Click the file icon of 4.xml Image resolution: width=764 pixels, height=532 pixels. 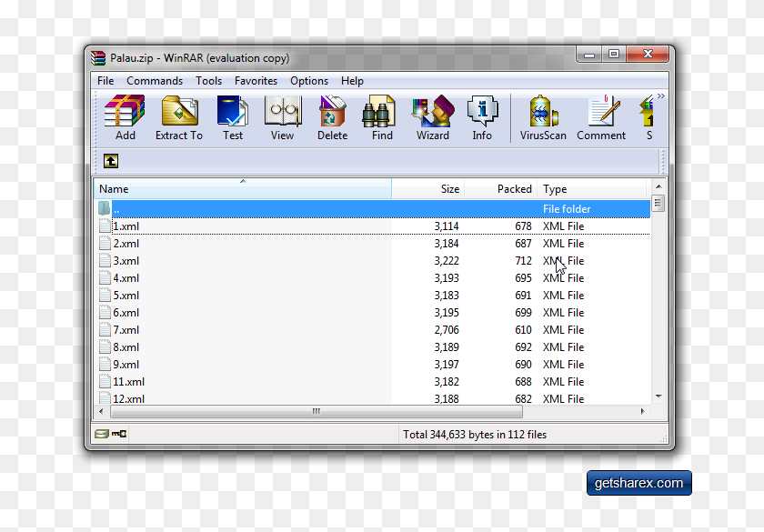tap(105, 277)
